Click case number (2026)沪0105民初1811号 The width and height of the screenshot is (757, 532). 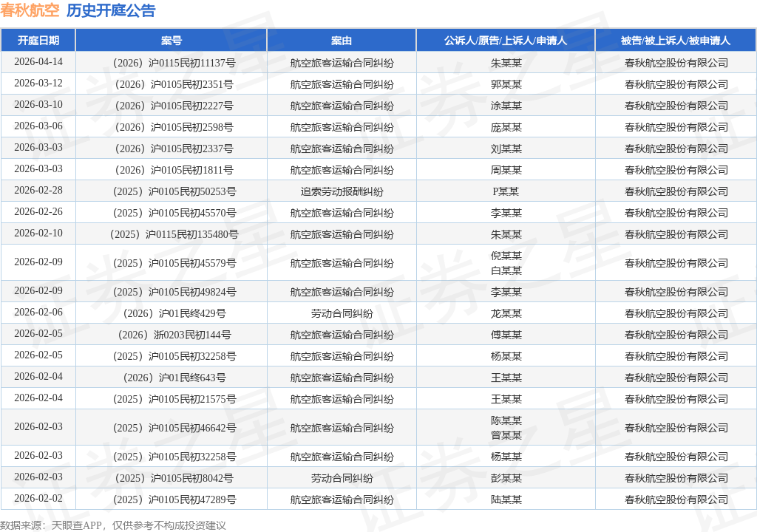(x=174, y=170)
